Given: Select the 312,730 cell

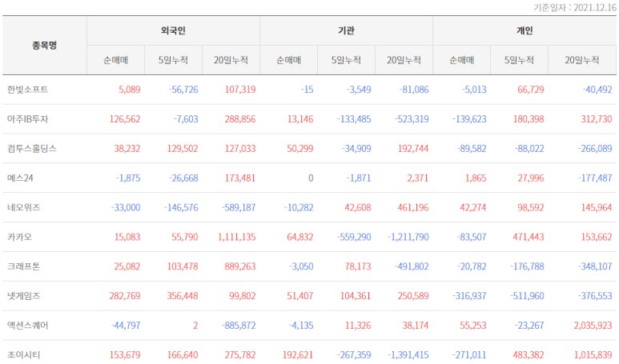Looking at the screenshot, I should [597, 119].
